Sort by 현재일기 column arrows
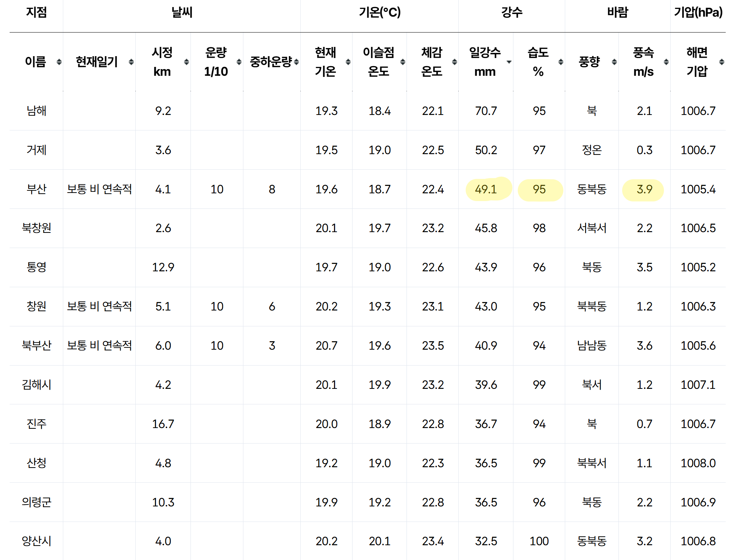Viewport: 742px width, 560px height. coord(131,62)
